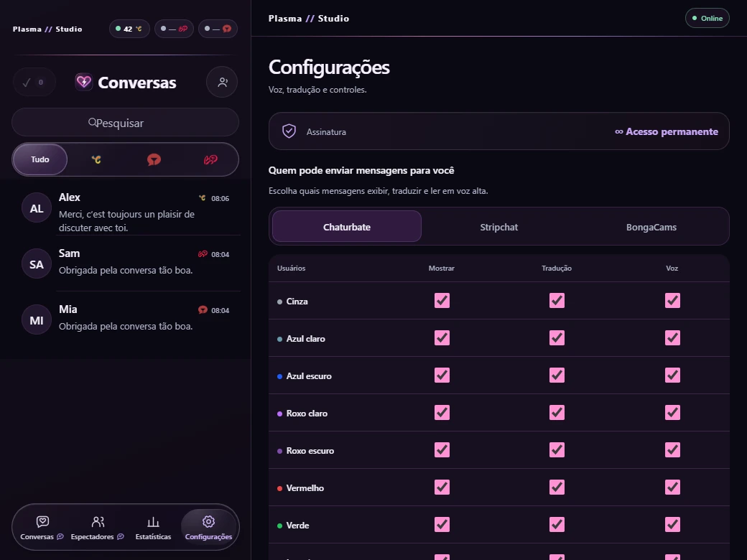Image resolution: width=747 pixels, height=560 pixels.
Task: Click the AL avatar for Alex
Action: (x=37, y=208)
